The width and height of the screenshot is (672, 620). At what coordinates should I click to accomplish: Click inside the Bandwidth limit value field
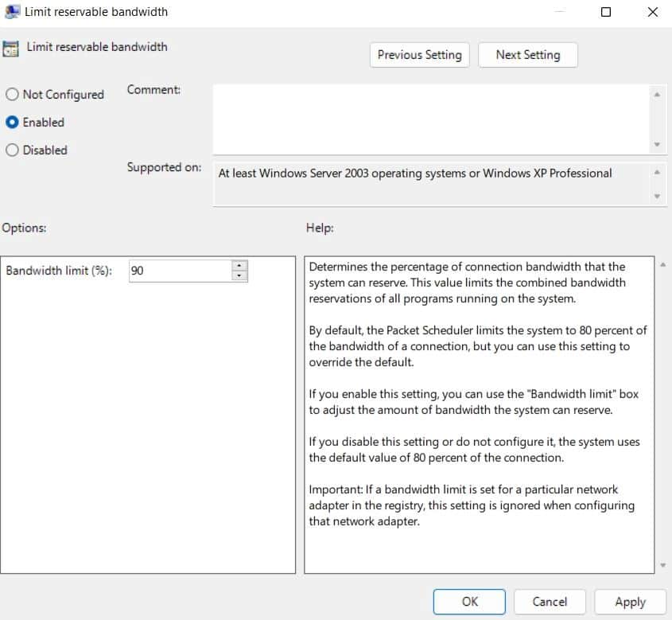tap(179, 271)
